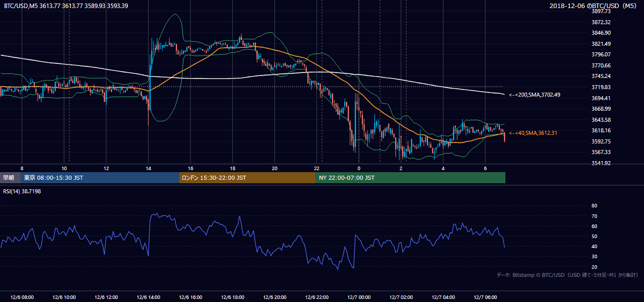This screenshot has width=644, height=302.
Task: Click the 12/7 06:00 bottom time label
Action: (x=485, y=297)
